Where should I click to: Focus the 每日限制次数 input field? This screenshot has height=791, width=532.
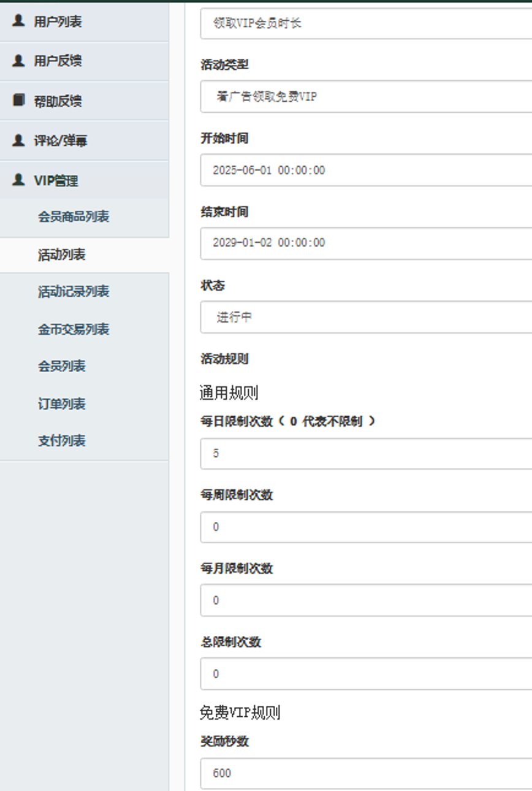[366, 454]
